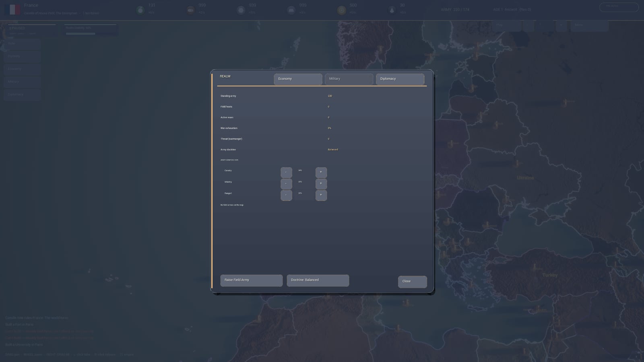Click the green resource icon showing 131

click(x=140, y=10)
